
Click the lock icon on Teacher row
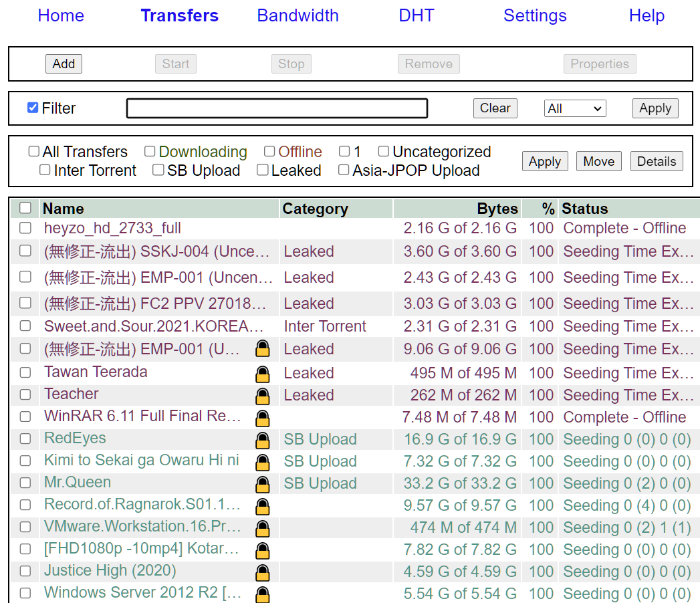263,396
